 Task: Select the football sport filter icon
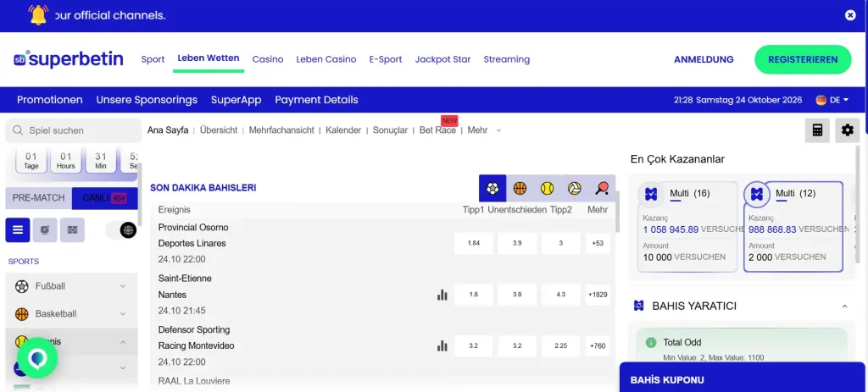(x=492, y=189)
